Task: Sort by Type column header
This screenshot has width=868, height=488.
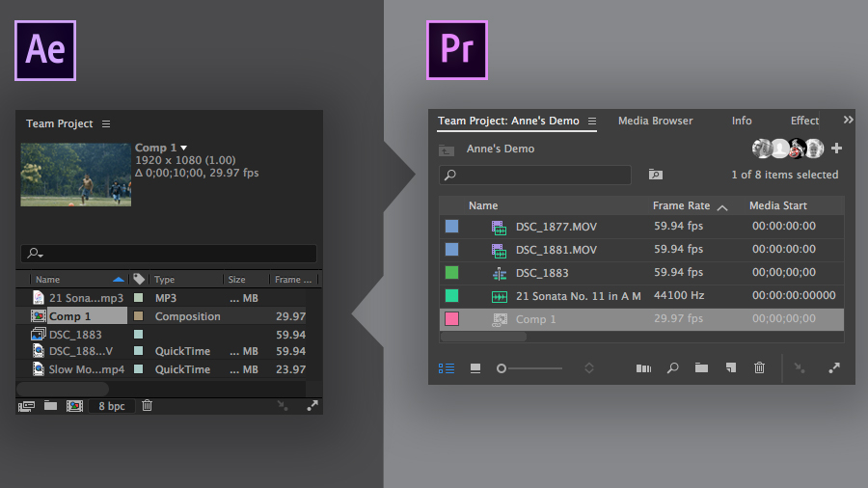Action: coord(164,280)
